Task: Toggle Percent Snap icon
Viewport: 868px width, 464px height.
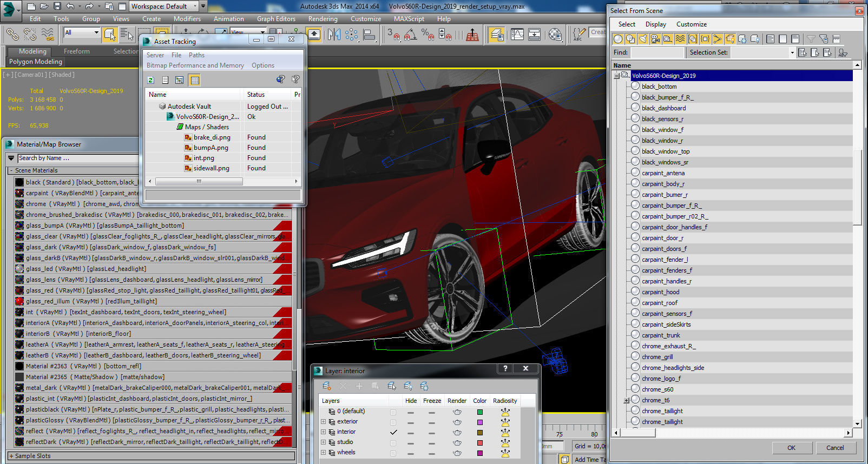Action: point(428,35)
